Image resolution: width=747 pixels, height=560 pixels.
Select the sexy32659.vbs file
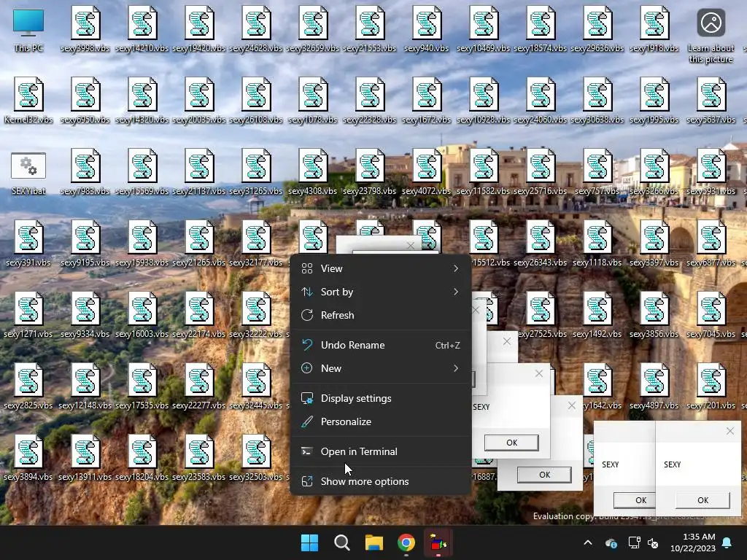(x=312, y=29)
